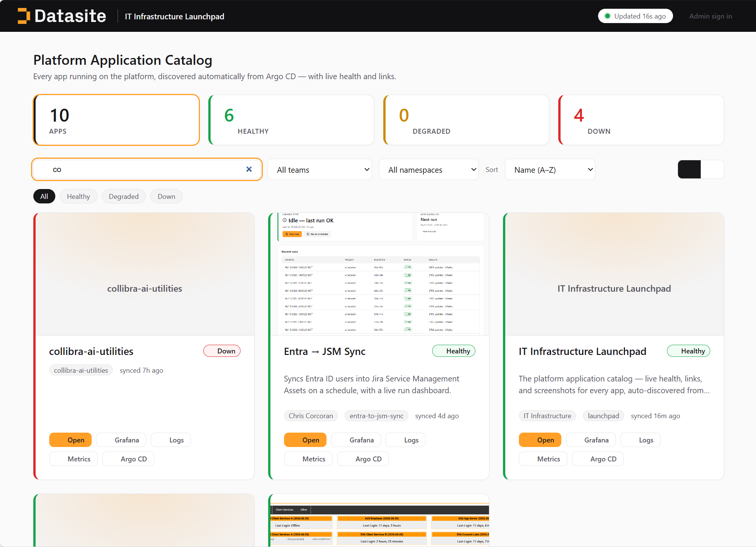Select the 0 Degraded summary card
The image size is (756, 547).
(466, 120)
